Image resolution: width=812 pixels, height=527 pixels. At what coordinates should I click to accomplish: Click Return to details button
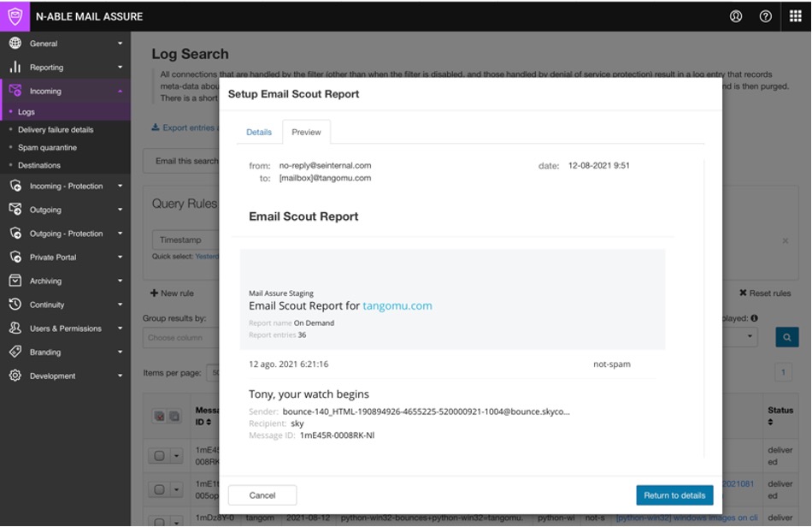coord(674,494)
